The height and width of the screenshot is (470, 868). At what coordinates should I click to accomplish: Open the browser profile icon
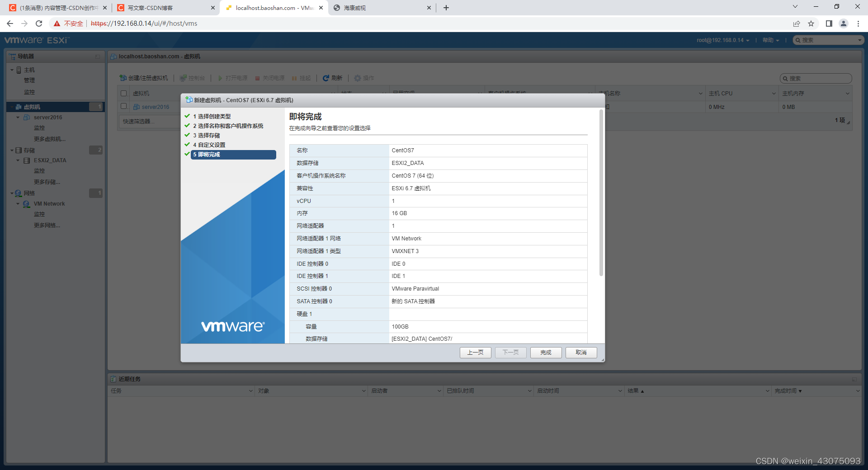tap(844, 23)
